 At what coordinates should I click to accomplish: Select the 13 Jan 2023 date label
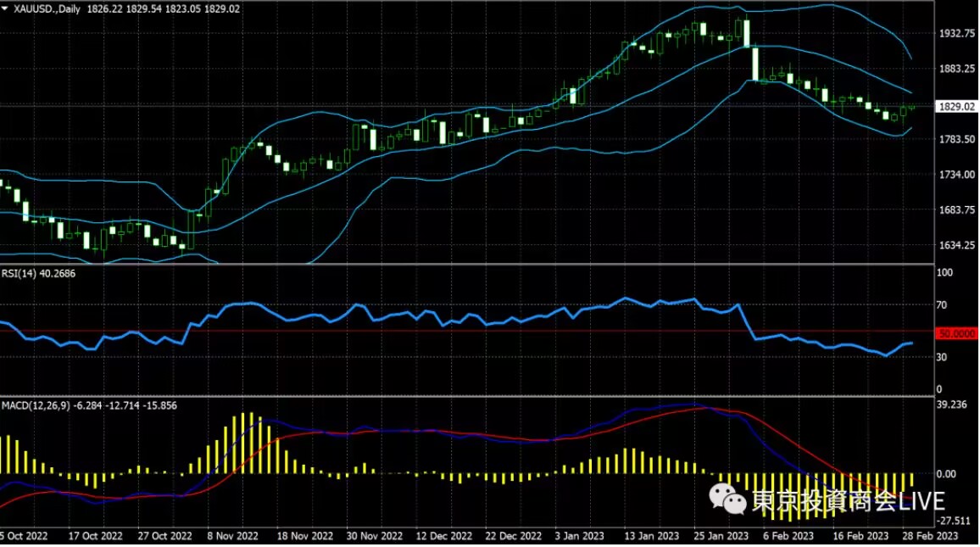[650, 536]
